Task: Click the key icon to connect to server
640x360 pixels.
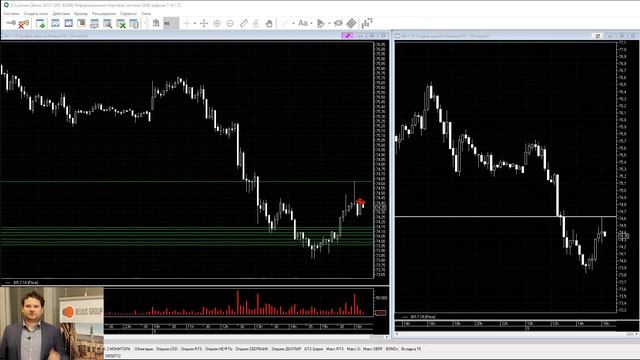Action: [11, 23]
